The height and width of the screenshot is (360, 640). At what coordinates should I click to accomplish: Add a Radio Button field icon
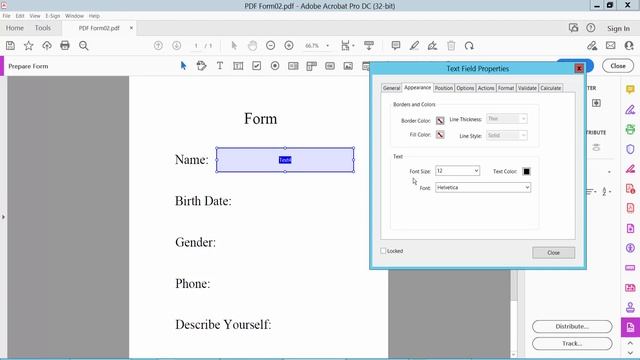click(275, 66)
